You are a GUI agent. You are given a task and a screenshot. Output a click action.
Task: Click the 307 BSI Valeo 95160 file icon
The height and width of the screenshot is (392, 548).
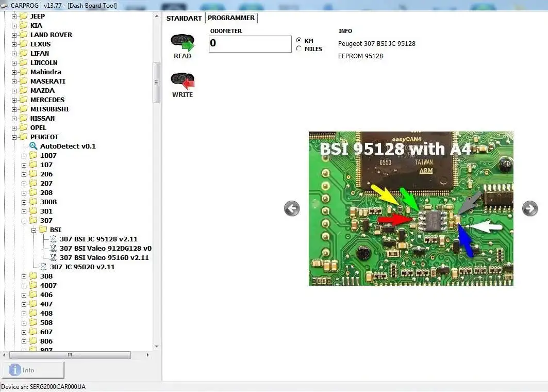[53, 257]
